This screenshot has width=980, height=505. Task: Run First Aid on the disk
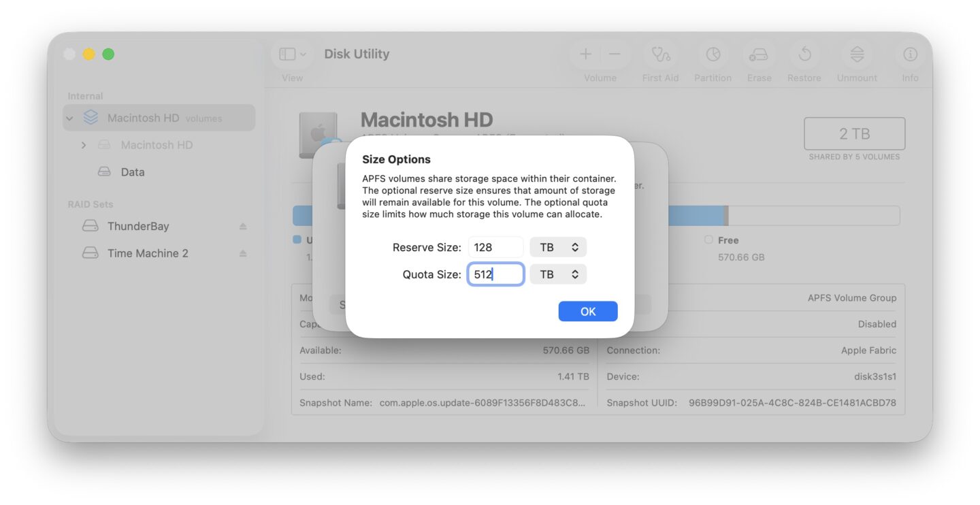click(x=660, y=54)
